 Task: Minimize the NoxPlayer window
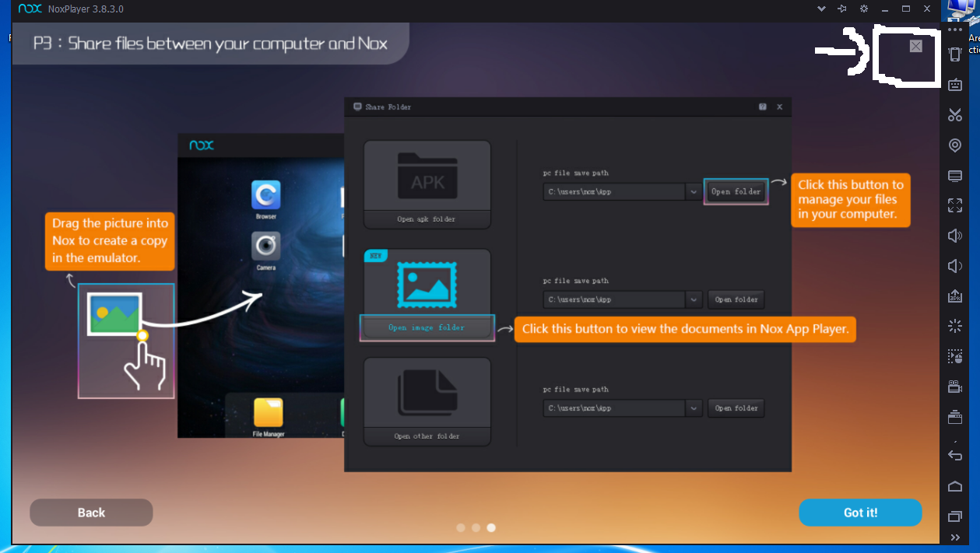click(x=885, y=9)
